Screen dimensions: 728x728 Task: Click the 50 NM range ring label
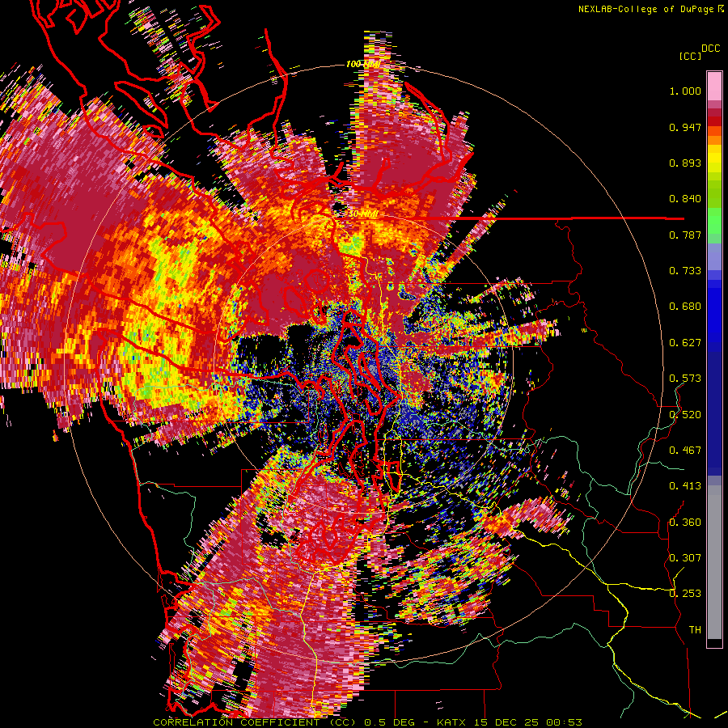pyautogui.click(x=362, y=214)
